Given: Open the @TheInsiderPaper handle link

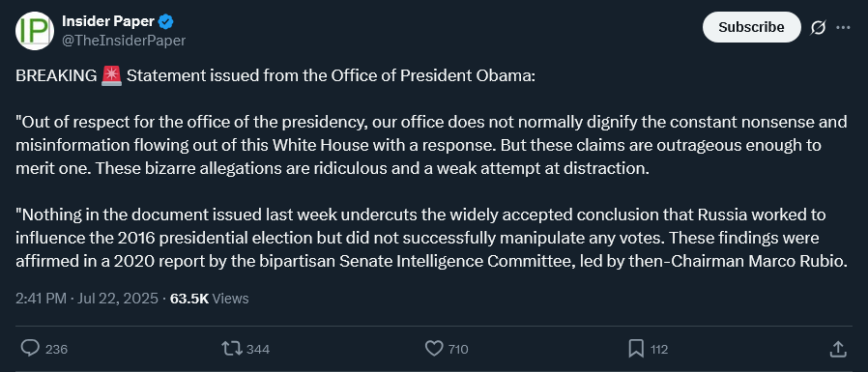Looking at the screenshot, I should [124, 41].
